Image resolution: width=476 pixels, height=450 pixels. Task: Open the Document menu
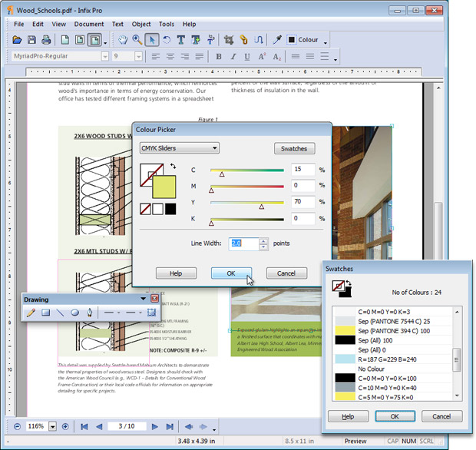point(88,24)
